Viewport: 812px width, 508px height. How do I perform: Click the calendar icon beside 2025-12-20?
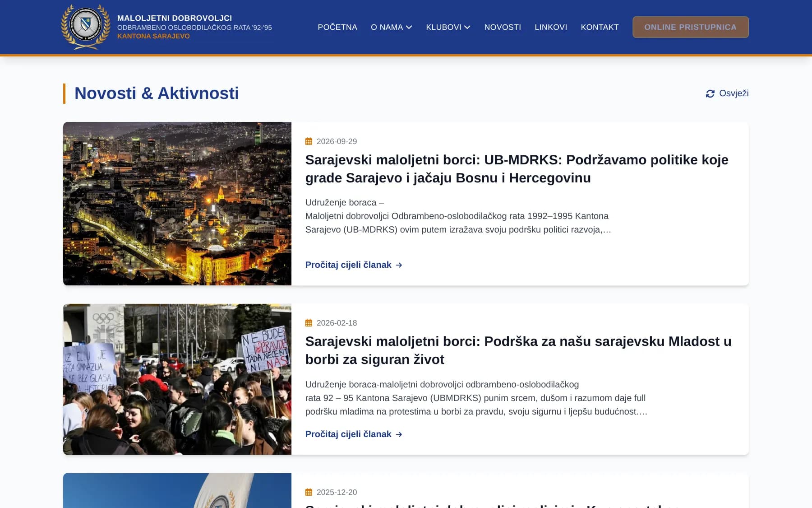309,492
